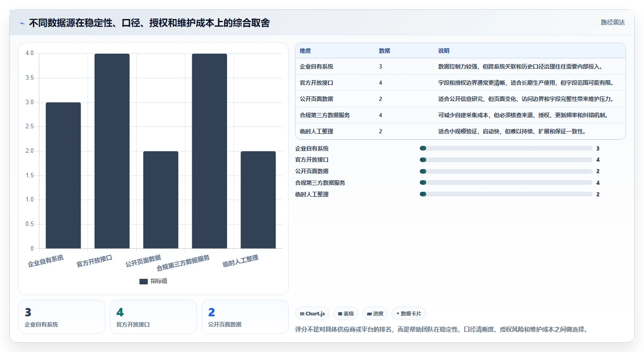Click the 官方开放接口 bar in chart
The image size is (644, 352).
pyautogui.click(x=112, y=151)
